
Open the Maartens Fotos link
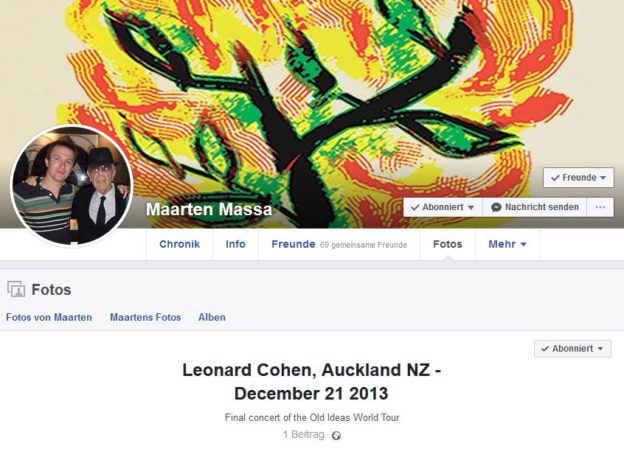pos(145,318)
